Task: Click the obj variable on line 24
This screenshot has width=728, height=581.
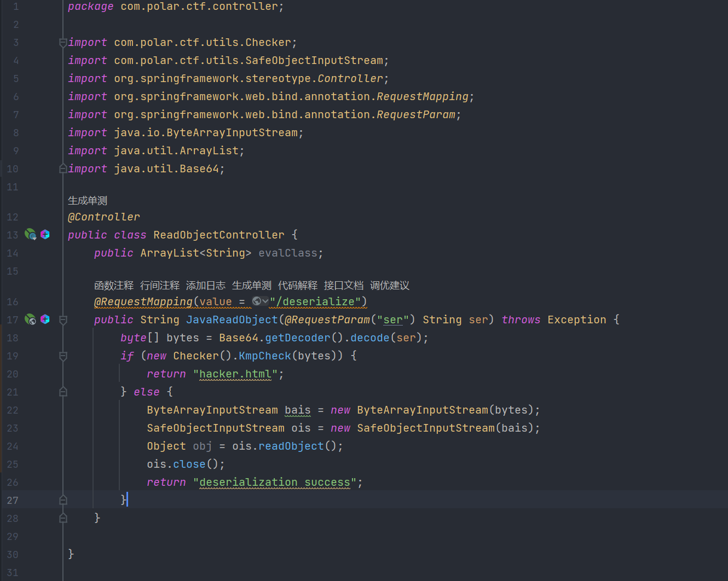Action: pyautogui.click(x=203, y=446)
